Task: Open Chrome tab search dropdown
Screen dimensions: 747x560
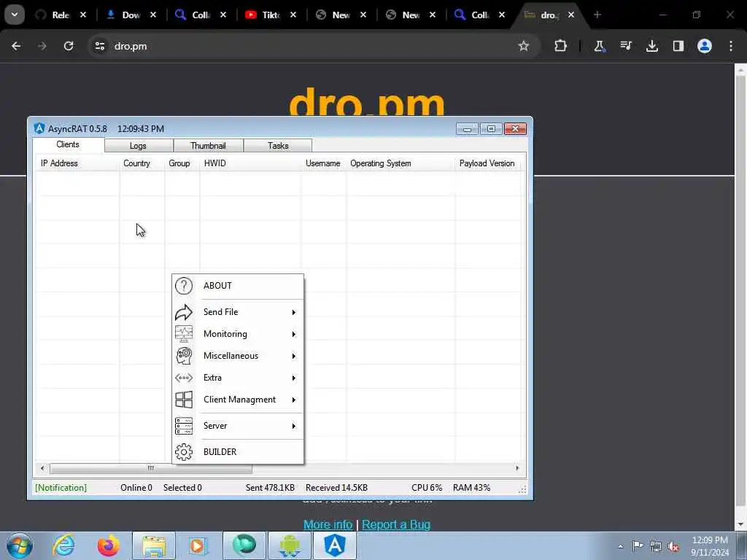Action: 15,15
